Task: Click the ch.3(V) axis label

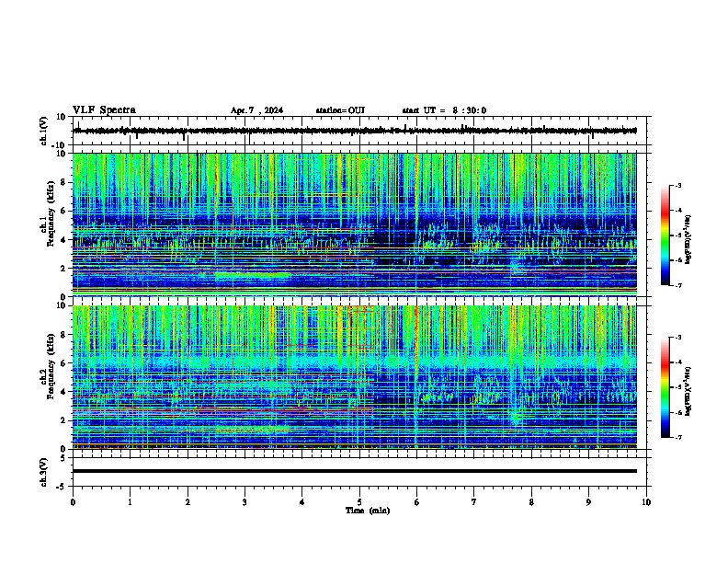Action: pyautogui.click(x=44, y=472)
